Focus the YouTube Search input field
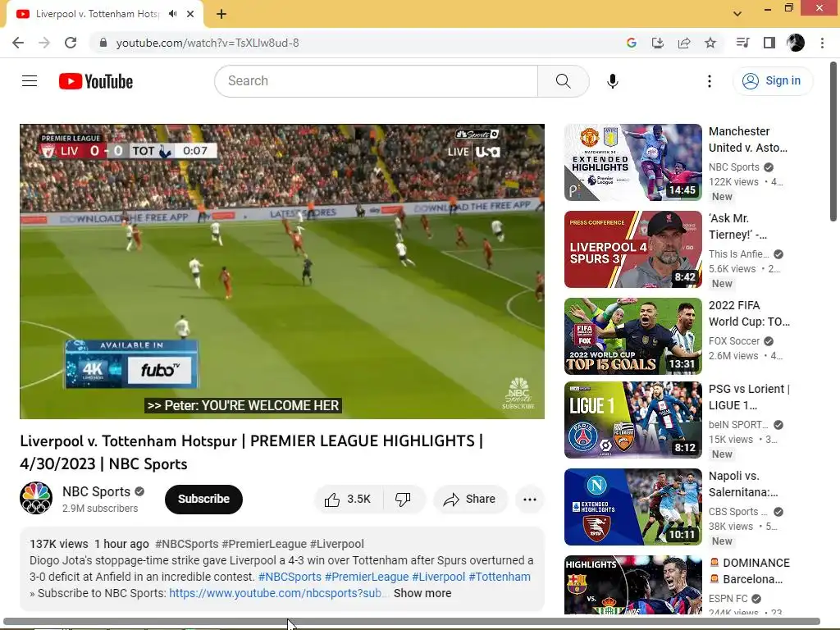The image size is (840, 630). [x=376, y=81]
